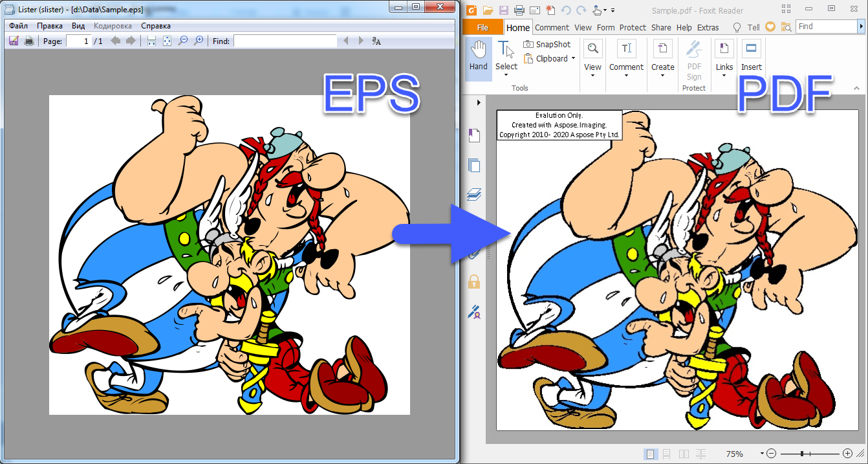Find next match in Lister
This screenshot has width=868, height=464.
click(x=360, y=41)
